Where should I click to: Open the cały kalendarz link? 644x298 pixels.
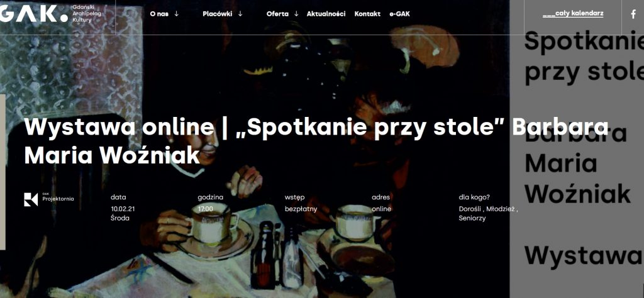[x=573, y=14]
